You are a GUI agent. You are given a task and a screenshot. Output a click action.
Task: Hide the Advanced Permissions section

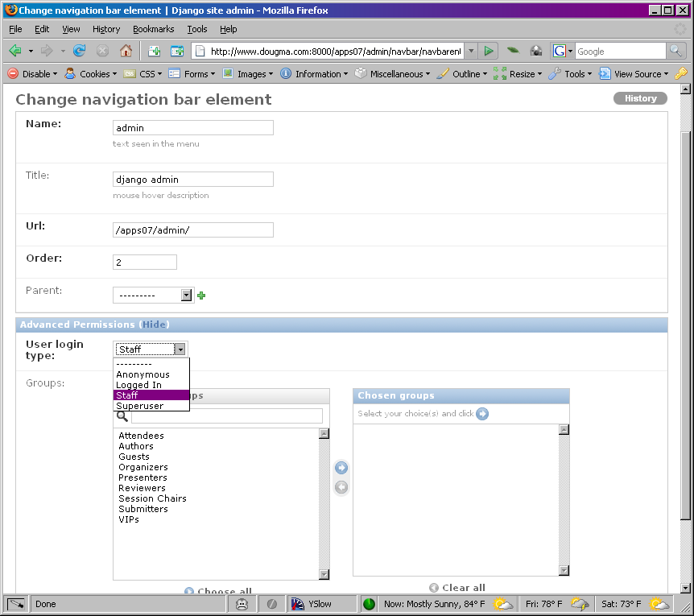[154, 325]
